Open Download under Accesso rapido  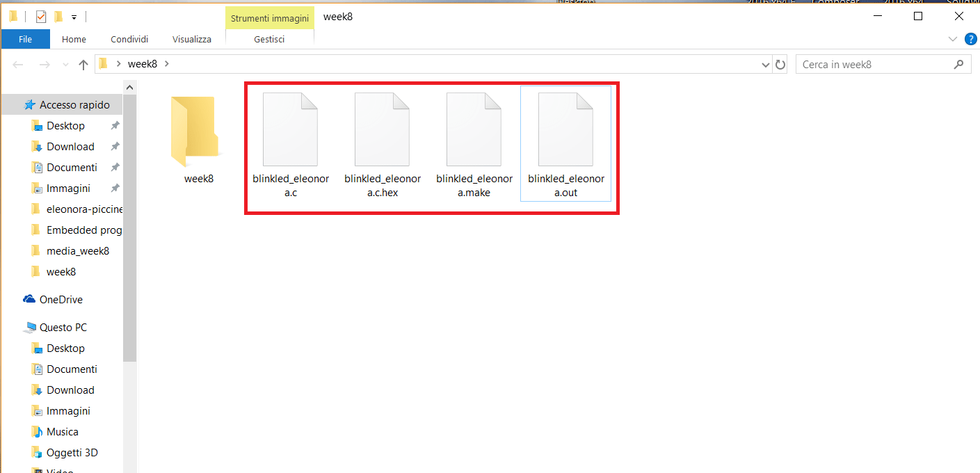click(x=70, y=147)
